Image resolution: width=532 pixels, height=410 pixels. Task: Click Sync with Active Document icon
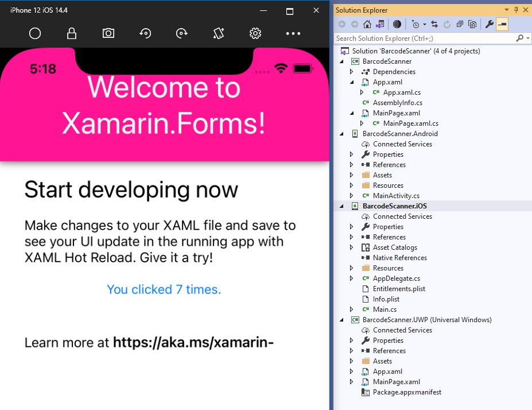coord(434,24)
